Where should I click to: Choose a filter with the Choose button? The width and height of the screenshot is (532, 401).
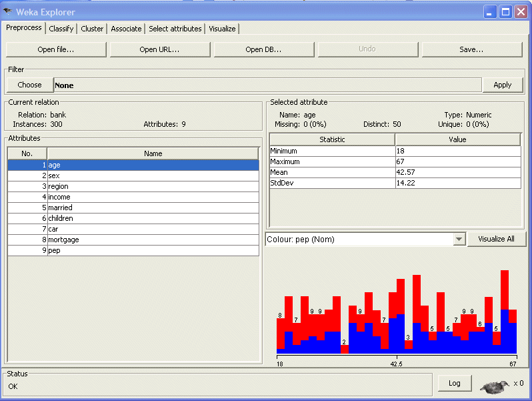pos(29,85)
